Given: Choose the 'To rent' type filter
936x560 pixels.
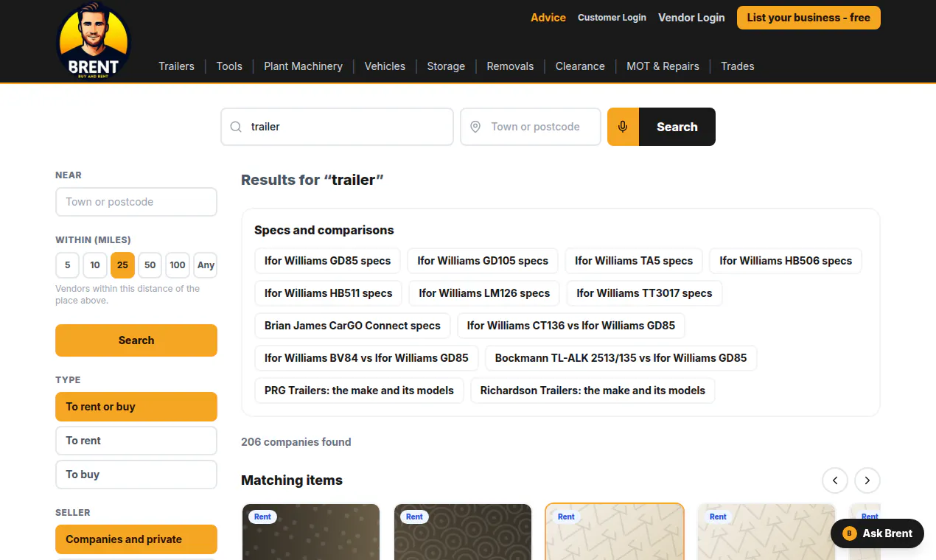Looking at the screenshot, I should tap(136, 441).
